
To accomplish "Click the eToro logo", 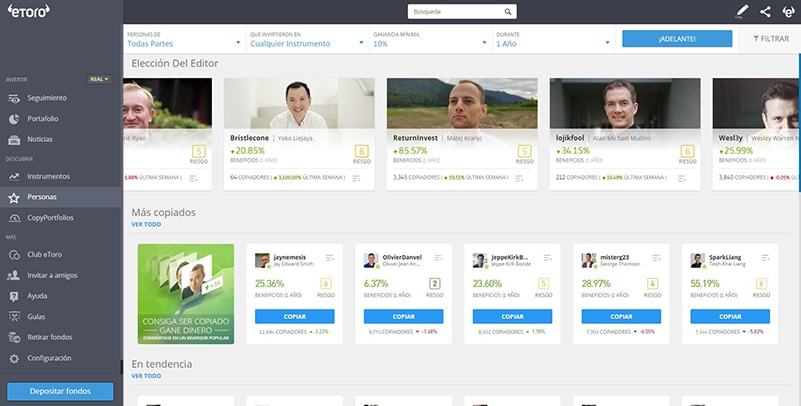I will pyautogui.click(x=29, y=11).
